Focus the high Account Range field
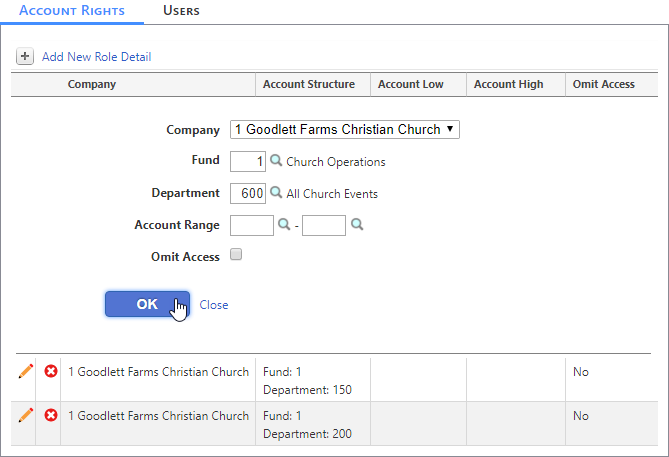Image resolution: width=669 pixels, height=457 pixels. (324, 225)
